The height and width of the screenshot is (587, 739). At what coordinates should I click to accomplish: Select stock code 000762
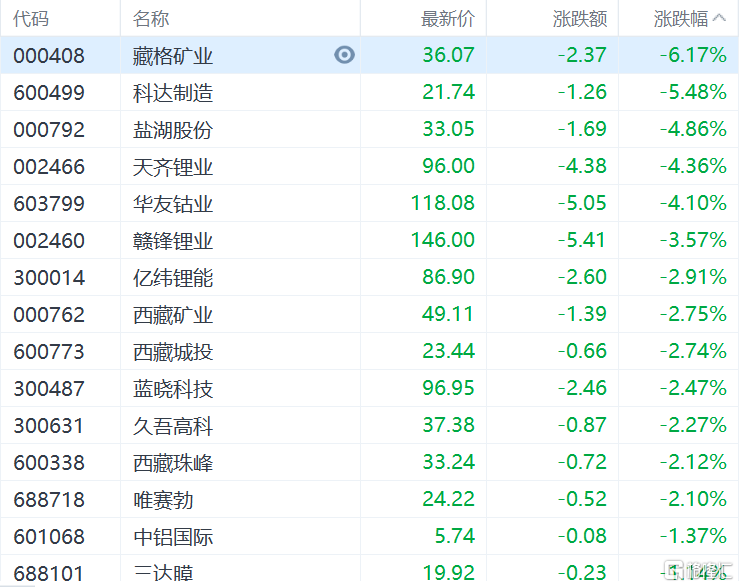pos(49,314)
